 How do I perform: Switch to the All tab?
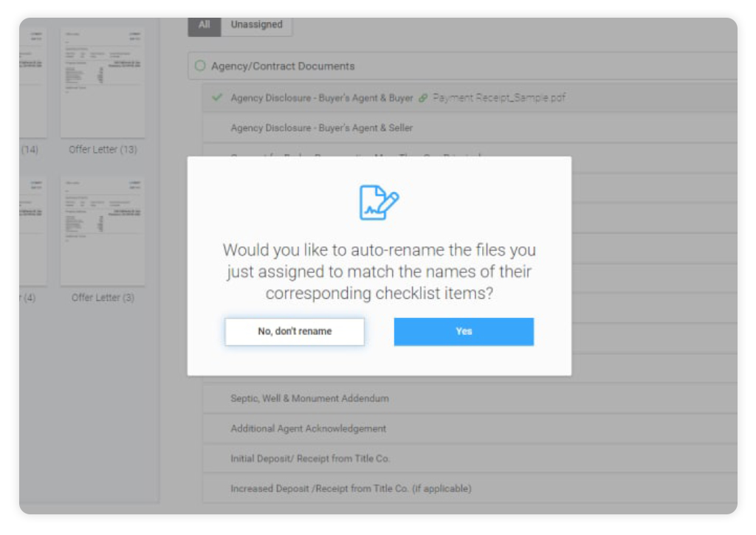pos(205,25)
